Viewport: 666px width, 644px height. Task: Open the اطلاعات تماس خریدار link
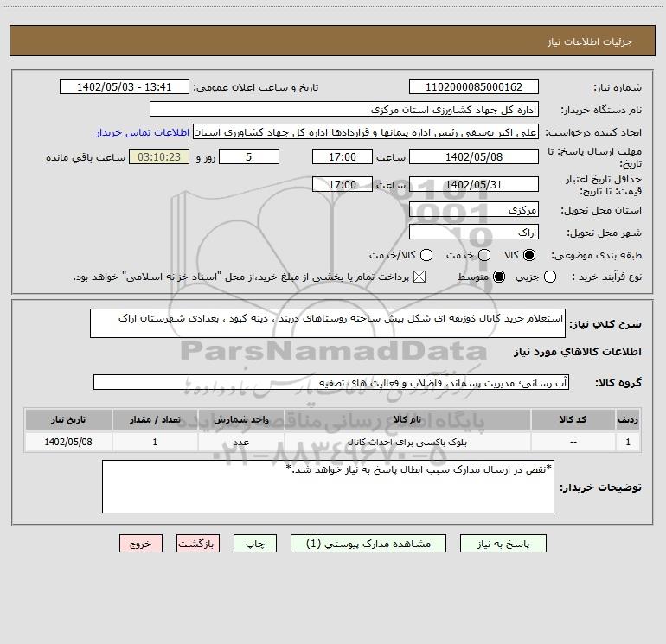(x=143, y=132)
